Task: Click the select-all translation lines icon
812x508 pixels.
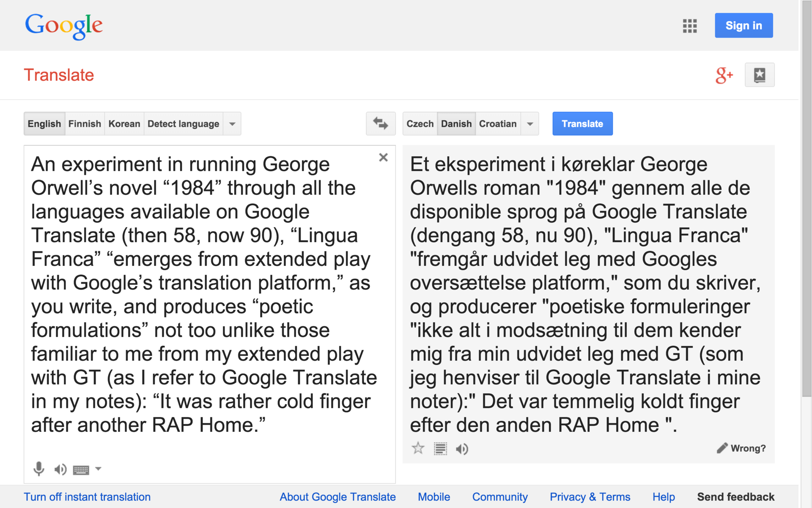Action: [x=440, y=449]
